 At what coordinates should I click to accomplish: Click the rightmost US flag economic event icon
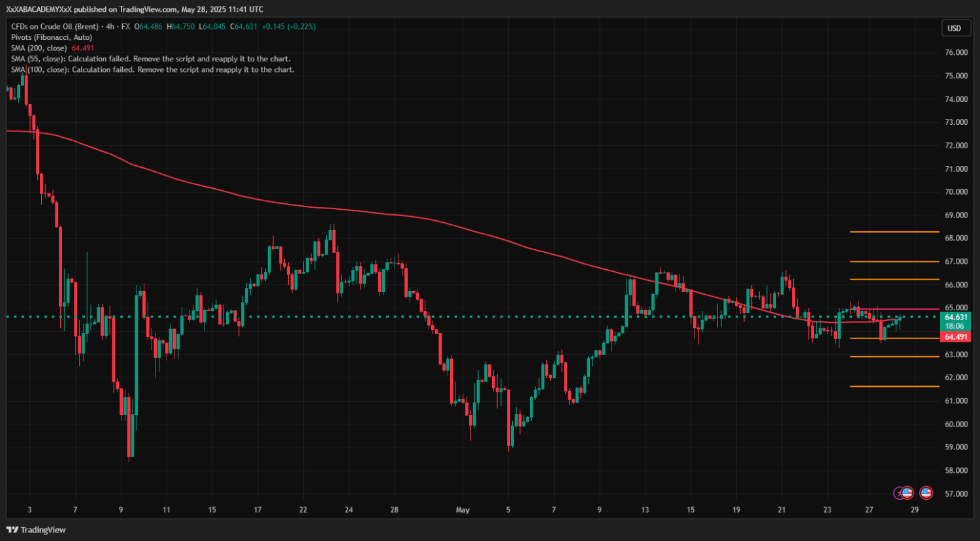click(x=926, y=493)
